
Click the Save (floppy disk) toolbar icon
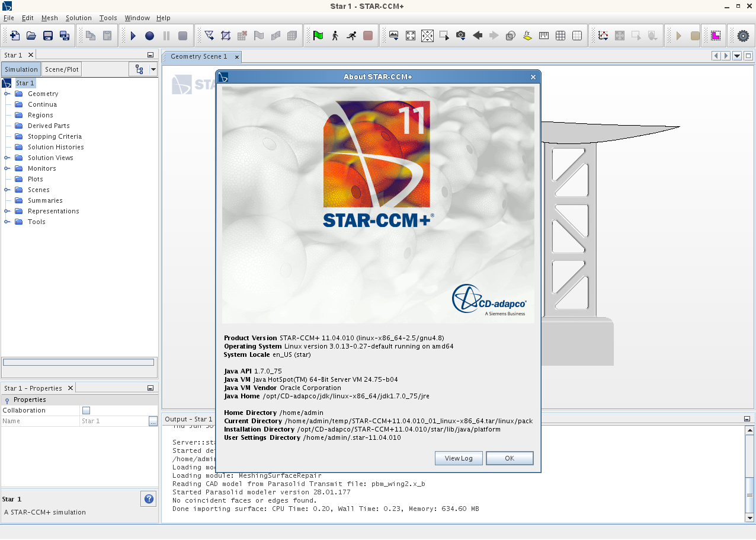tap(48, 36)
